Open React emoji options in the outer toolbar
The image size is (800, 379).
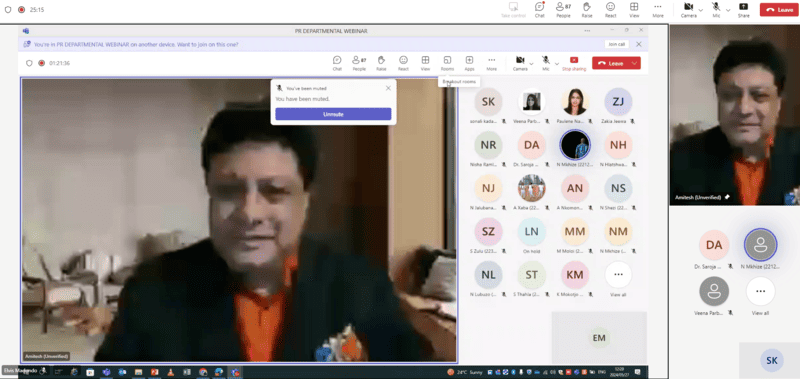pyautogui.click(x=610, y=10)
